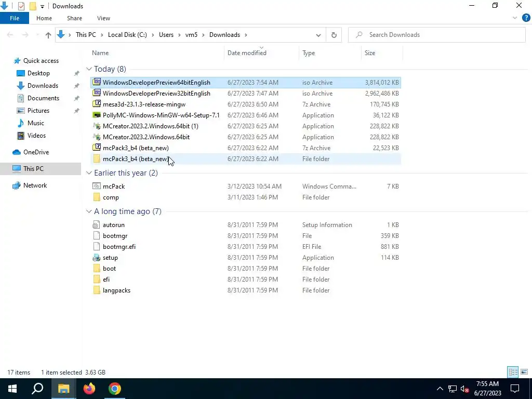Click the taskbar clock and date
Image resolution: width=532 pixels, height=399 pixels.
(x=487, y=389)
